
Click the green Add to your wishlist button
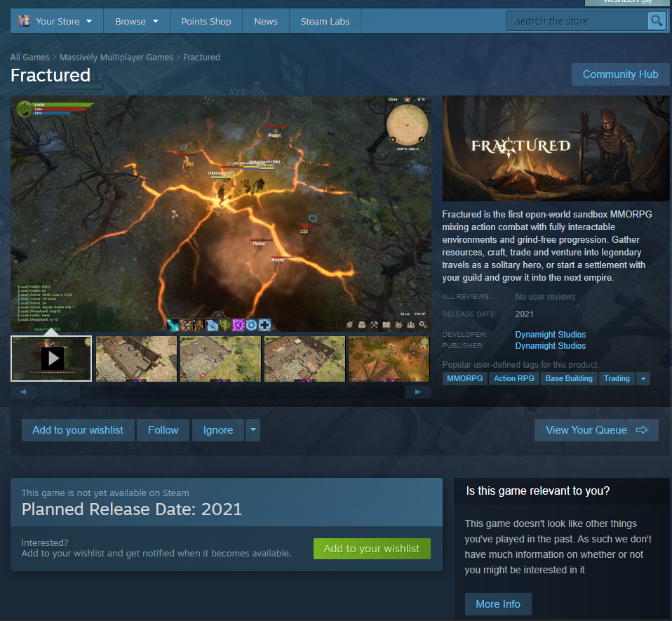(372, 549)
